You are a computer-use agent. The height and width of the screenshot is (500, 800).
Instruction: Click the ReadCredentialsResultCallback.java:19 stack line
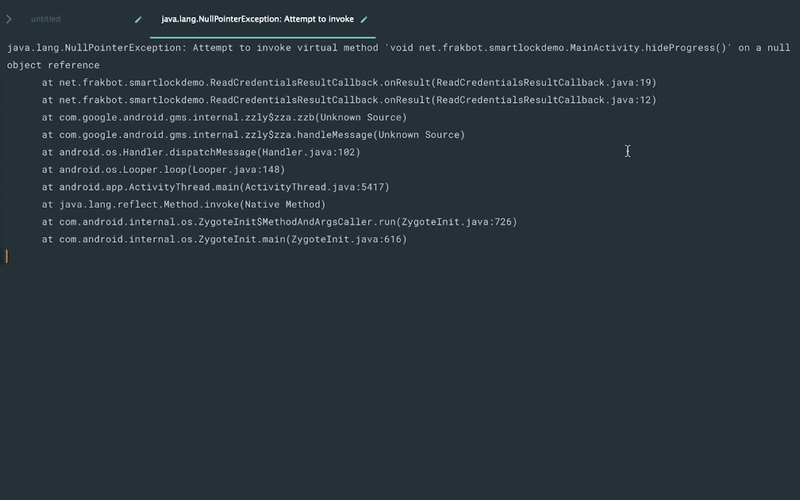(349, 82)
